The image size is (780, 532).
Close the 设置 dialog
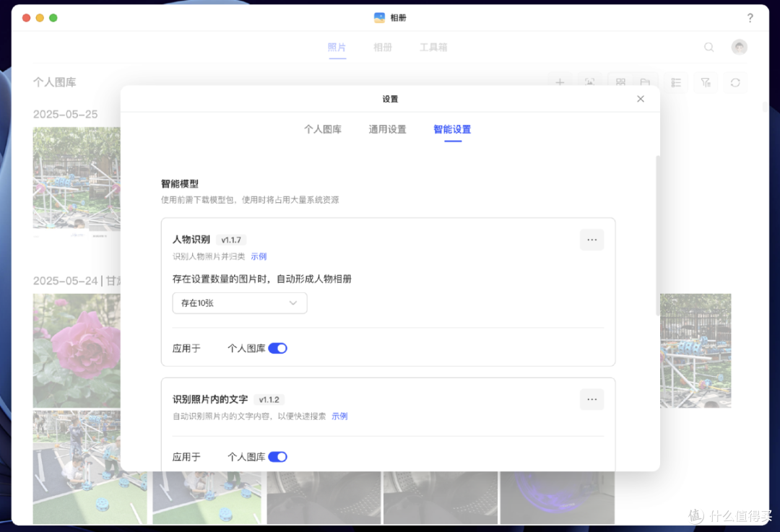(x=641, y=99)
